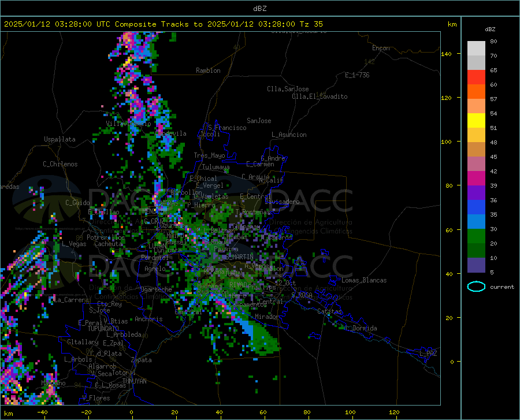The image size is (520, 420).
Task: Click the light blue swatch between 35 and 30
Action: point(476,221)
